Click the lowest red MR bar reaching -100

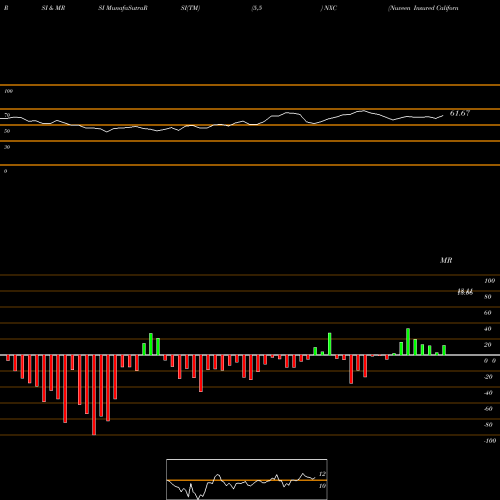pyautogui.click(x=94, y=395)
